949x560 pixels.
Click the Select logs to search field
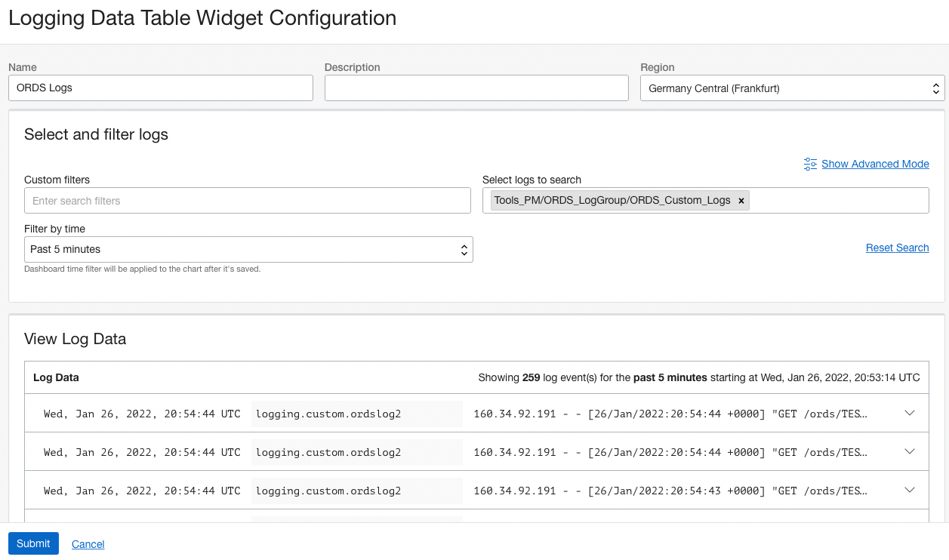click(838, 201)
